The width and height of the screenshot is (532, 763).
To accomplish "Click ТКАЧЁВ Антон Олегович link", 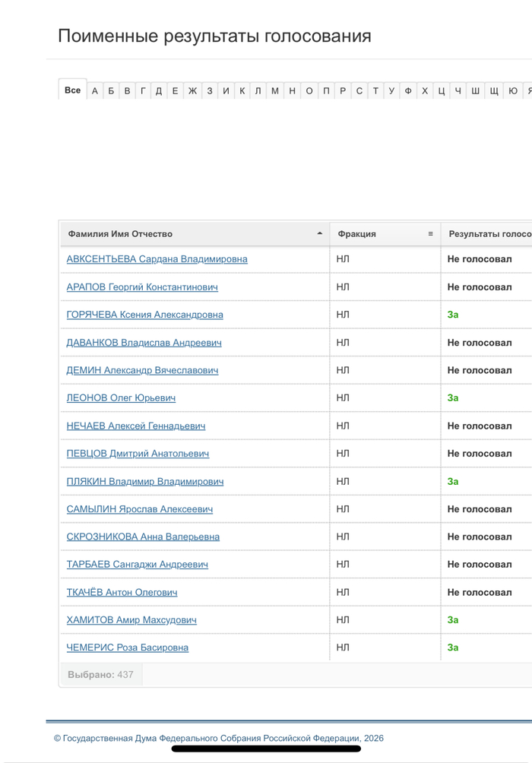I will [122, 592].
